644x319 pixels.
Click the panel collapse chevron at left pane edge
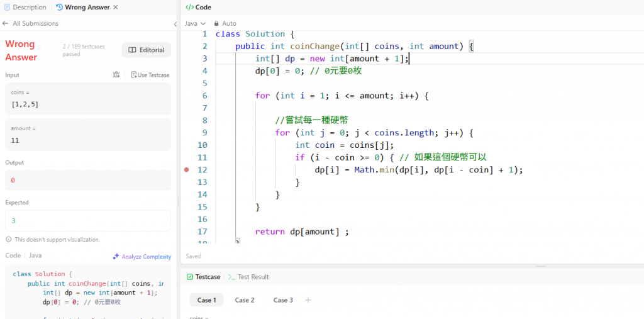[x=176, y=25]
